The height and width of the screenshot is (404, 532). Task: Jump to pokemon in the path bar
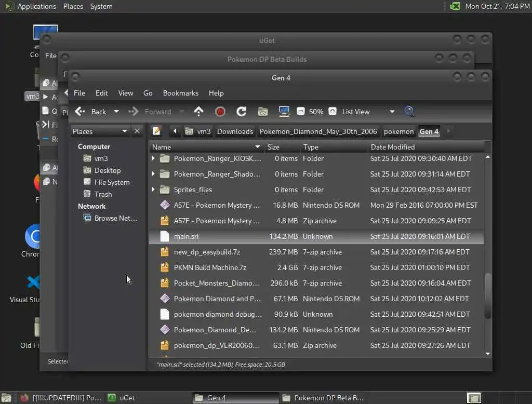coord(398,131)
